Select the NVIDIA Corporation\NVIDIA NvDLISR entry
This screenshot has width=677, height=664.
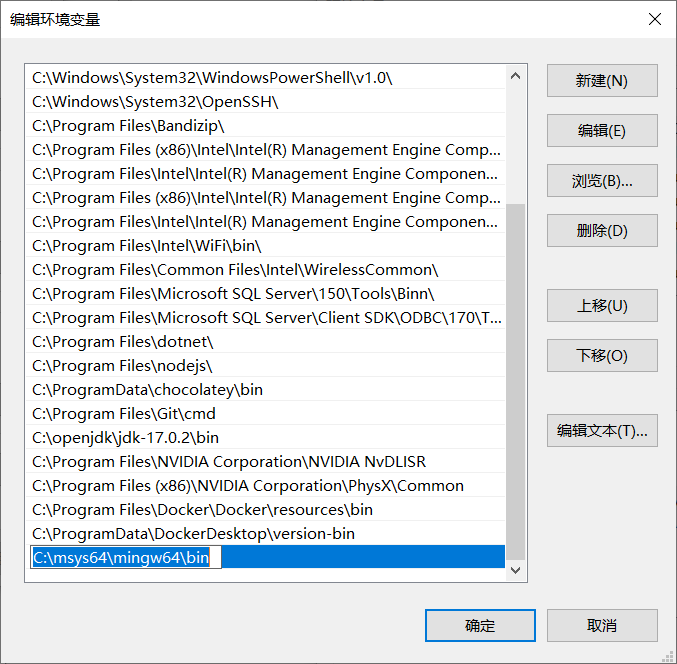(x=265, y=462)
